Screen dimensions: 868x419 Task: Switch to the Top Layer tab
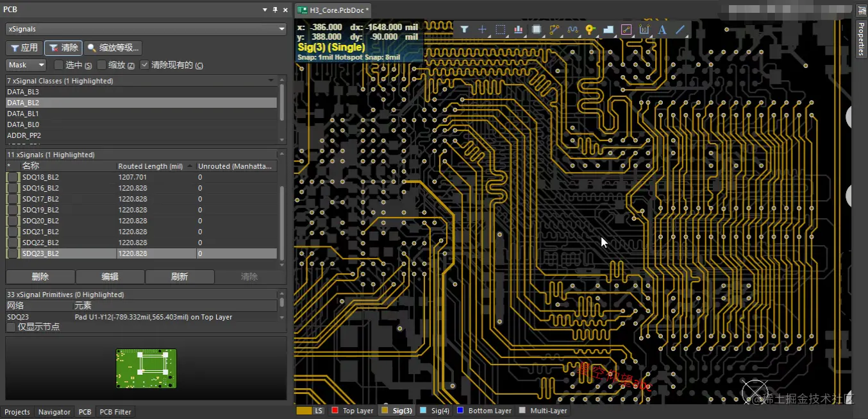(353, 411)
